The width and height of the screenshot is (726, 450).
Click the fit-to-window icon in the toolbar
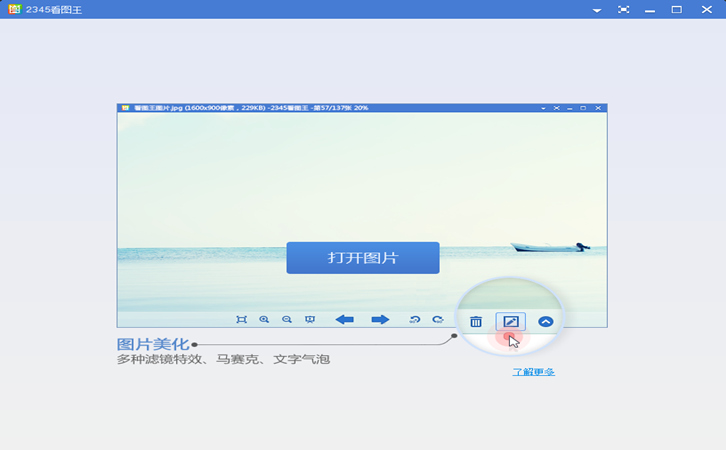[241, 320]
